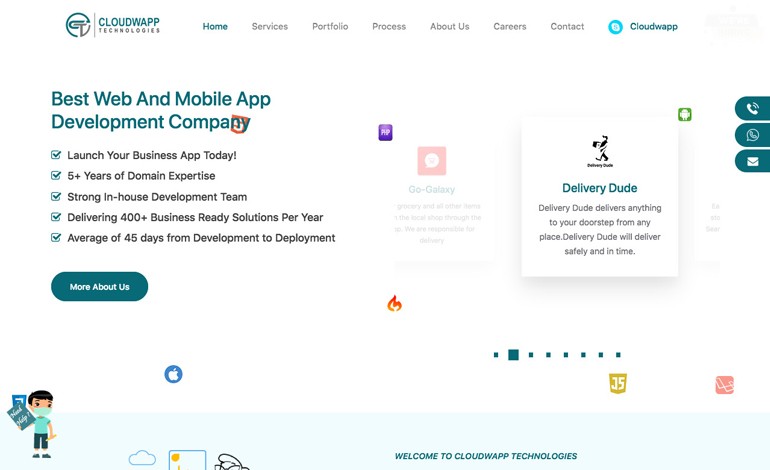This screenshot has width=770, height=470.
Task: Select the last carousel indicator dot
Action: [618, 355]
